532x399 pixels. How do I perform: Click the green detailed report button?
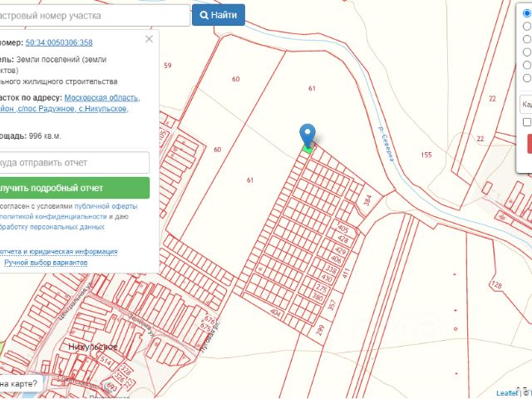click(x=73, y=188)
